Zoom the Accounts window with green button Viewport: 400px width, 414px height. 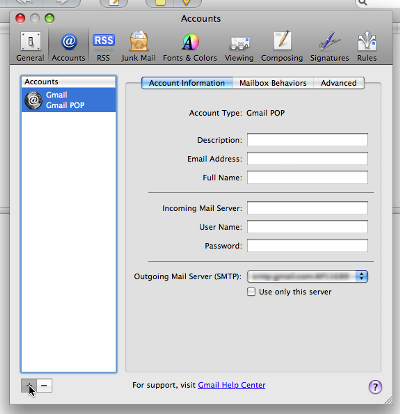pos(50,18)
